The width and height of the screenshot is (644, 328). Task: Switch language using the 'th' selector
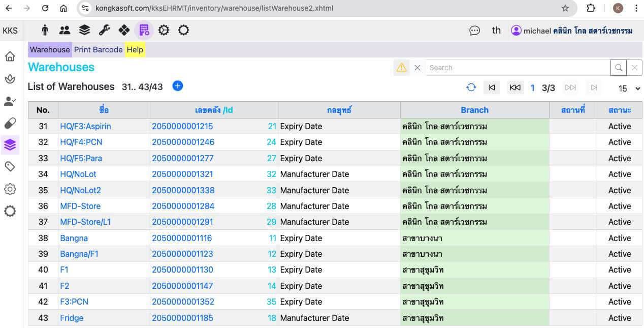(x=496, y=31)
